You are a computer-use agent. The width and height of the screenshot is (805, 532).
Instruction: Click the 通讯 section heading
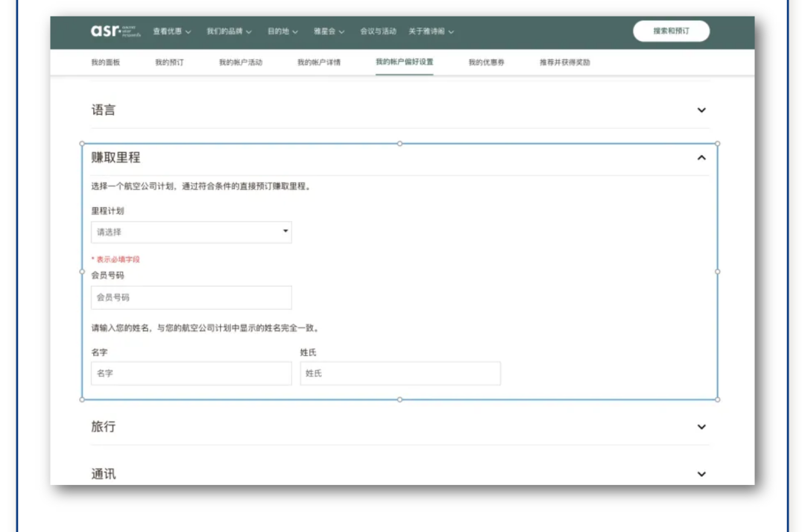(103, 474)
